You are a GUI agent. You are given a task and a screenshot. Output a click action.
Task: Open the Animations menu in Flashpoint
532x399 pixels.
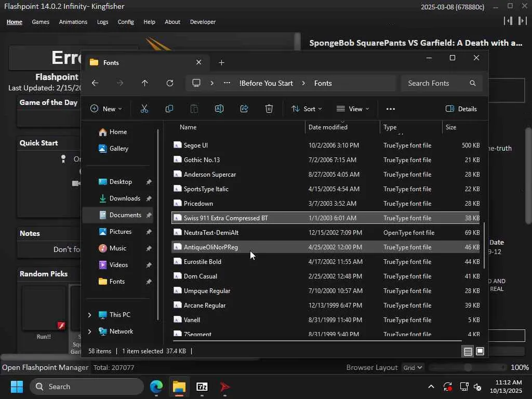pos(73,22)
